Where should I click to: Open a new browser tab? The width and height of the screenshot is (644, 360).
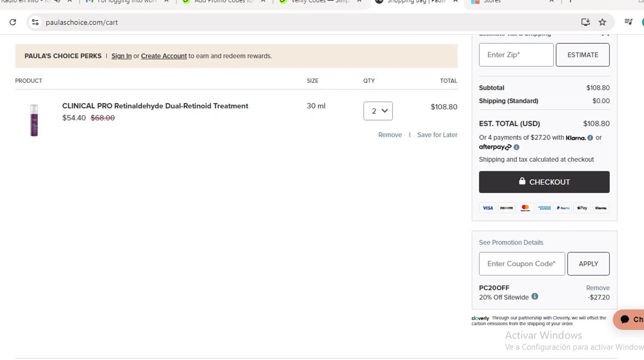click(570, 1)
